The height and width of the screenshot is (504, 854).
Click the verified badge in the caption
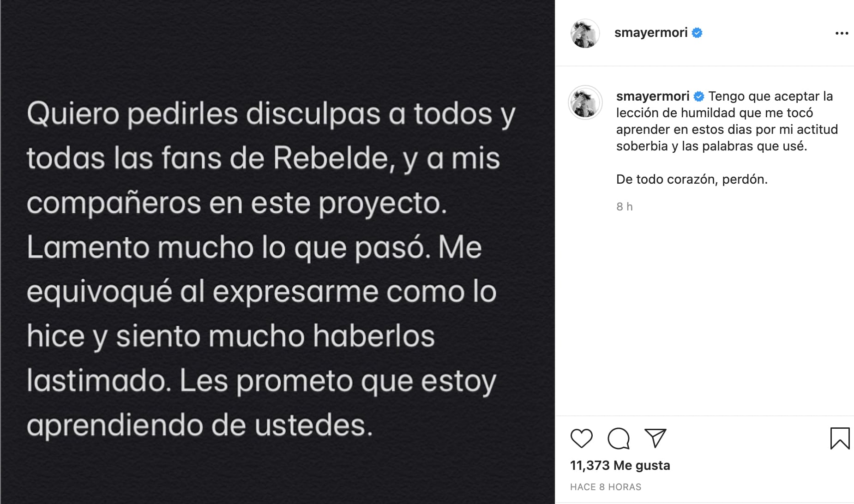(699, 96)
